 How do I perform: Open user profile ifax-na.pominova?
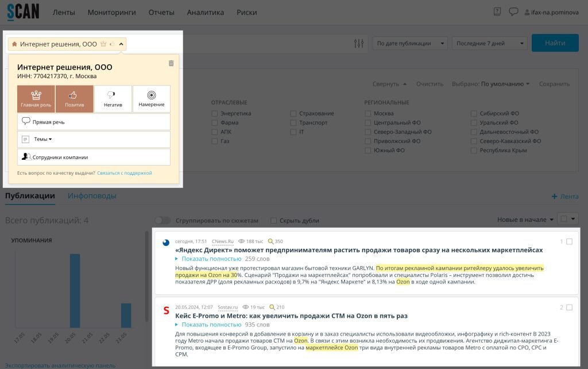point(551,13)
